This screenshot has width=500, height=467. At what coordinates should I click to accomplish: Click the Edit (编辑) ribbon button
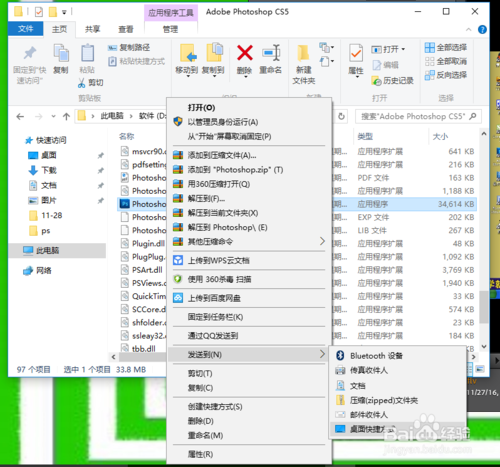pos(386,65)
